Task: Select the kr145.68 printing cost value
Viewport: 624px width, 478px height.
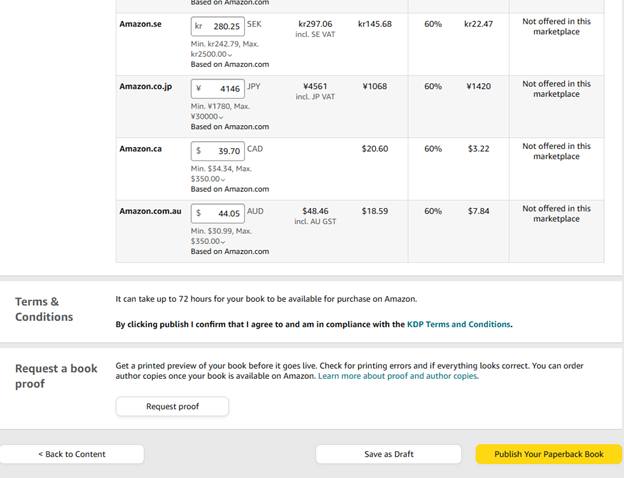Action: click(x=375, y=24)
